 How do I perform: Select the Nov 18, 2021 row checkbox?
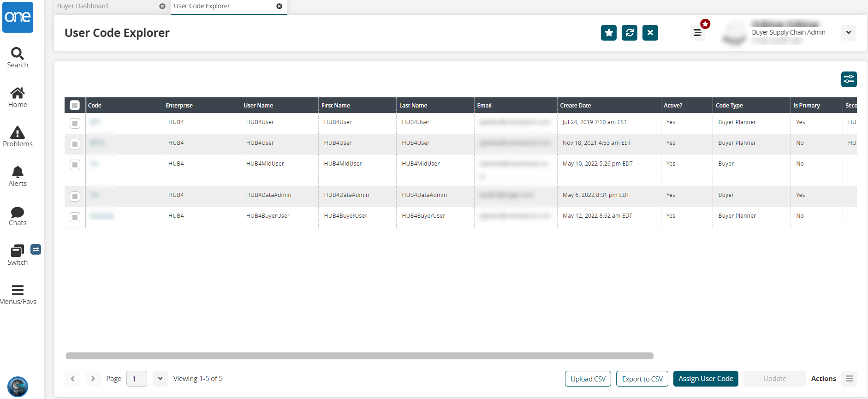75,144
